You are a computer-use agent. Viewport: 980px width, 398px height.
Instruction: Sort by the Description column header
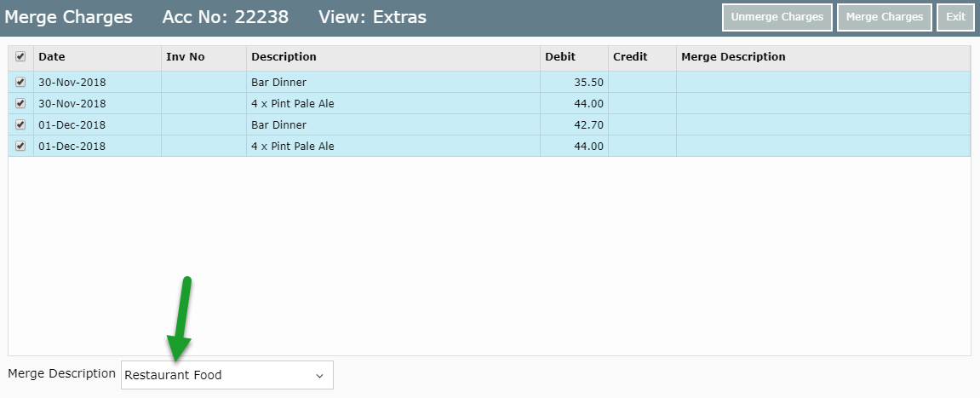point(284,57)
